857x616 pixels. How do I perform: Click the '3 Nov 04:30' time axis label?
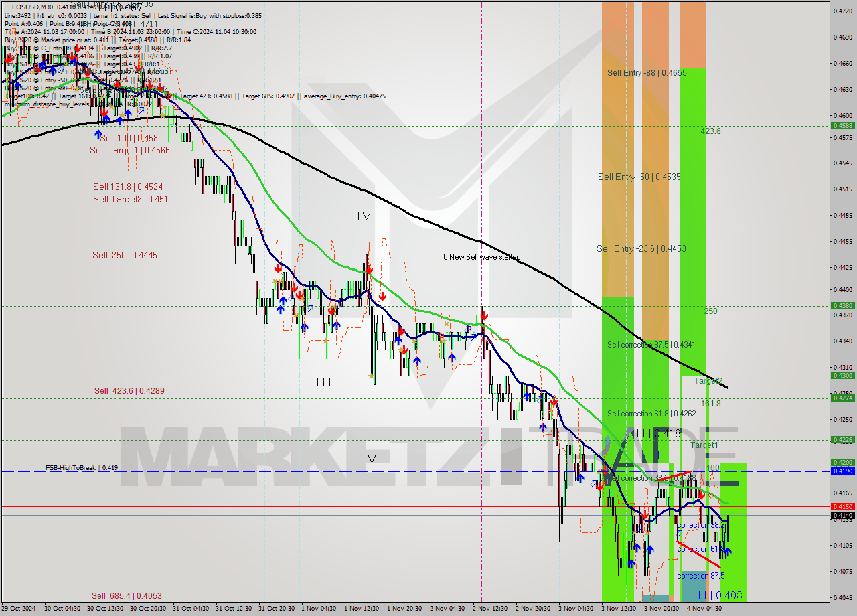(576, 609)
